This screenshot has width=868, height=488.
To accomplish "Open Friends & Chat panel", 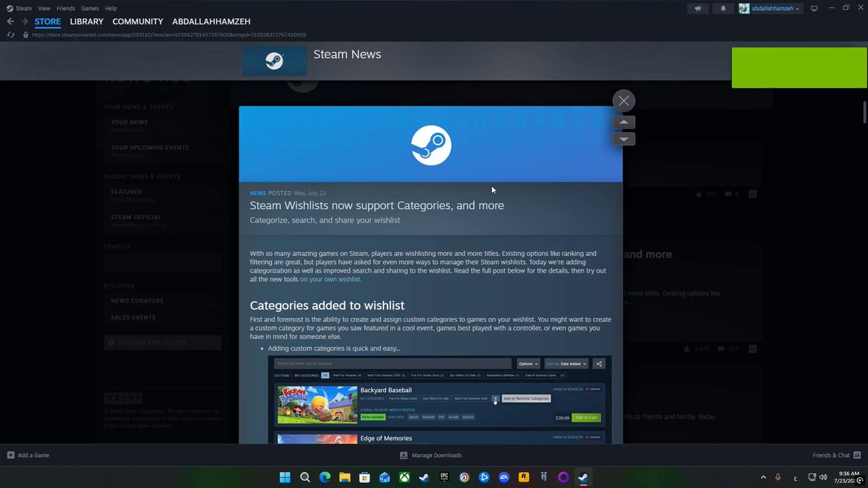I will (835, 455).
